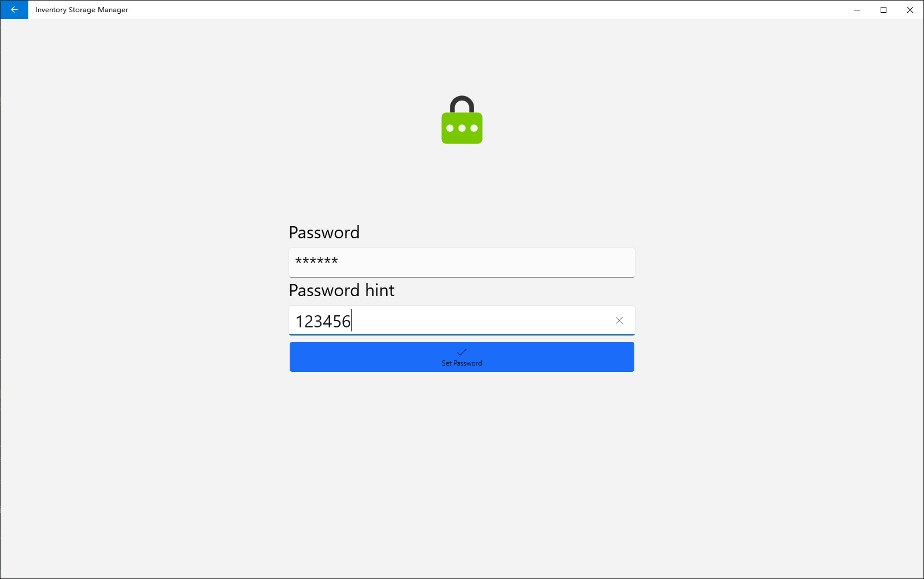The image size is (924, 579).
Task: Focus the masked Password input field
Action: coord(462,263)
